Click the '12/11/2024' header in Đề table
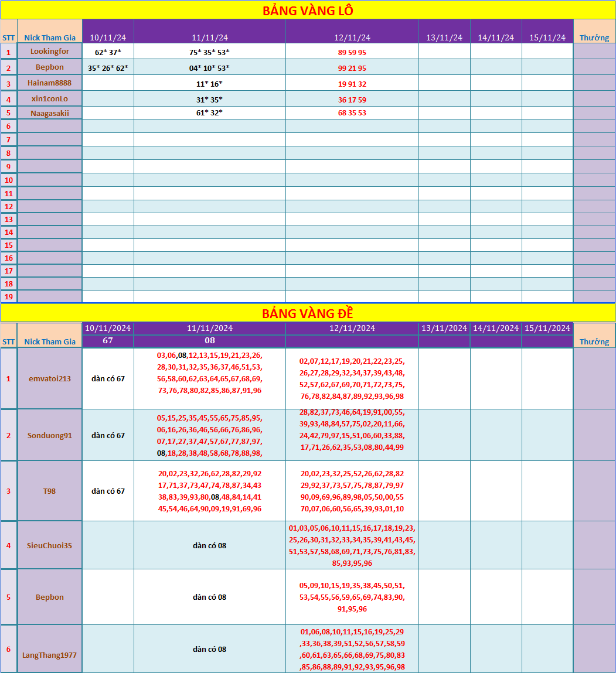Screen dimensions: 616x673 pos(352,328)
